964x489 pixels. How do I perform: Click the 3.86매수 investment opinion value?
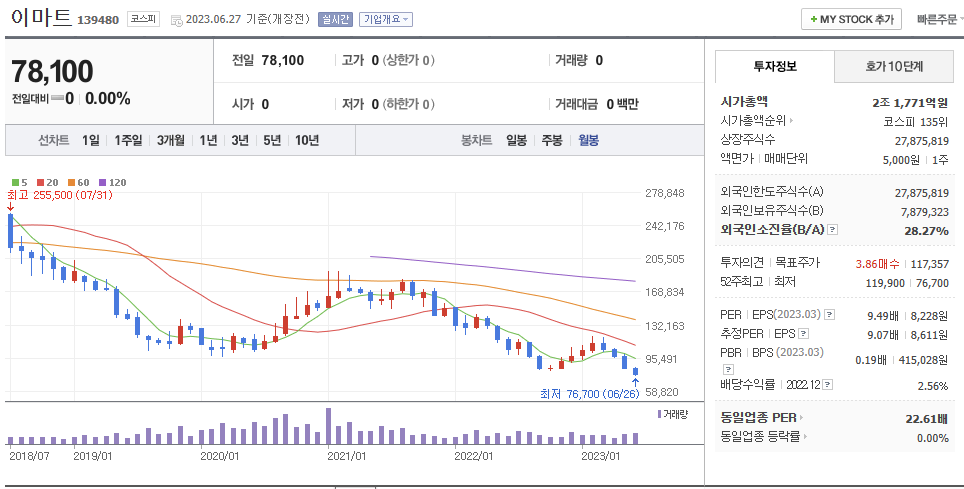877,264
